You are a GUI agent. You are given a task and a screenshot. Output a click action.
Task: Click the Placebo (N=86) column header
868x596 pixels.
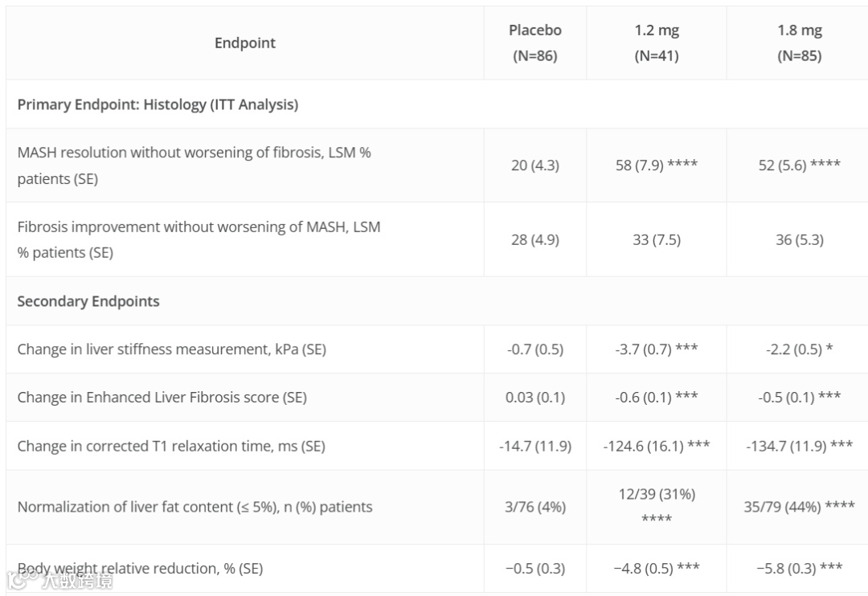coord(534,43)
